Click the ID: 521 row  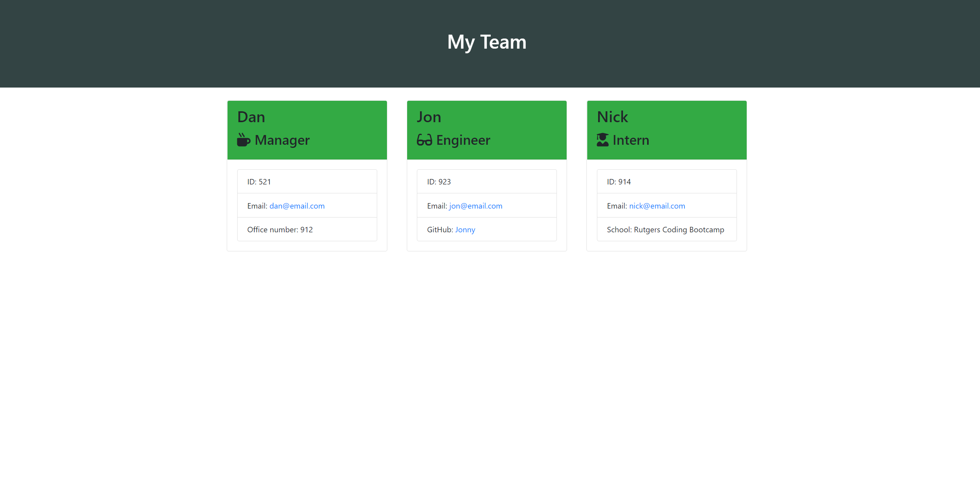(x=307, y=182)
